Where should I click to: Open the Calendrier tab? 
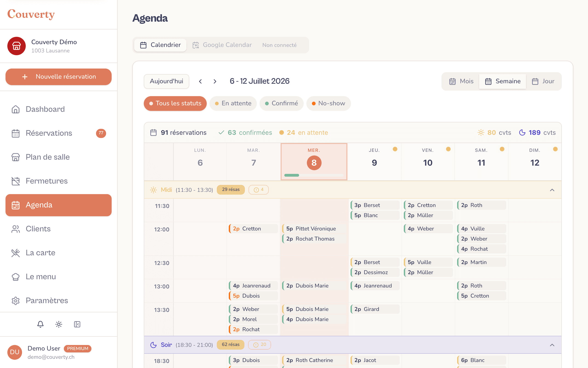pos(160,45)
